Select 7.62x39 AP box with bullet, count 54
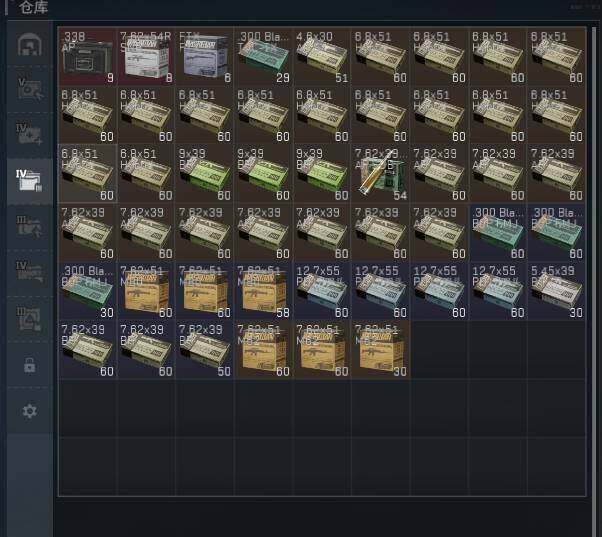Image resolution: width=602 pixels, height=537 pixels. tap(381, 173)
